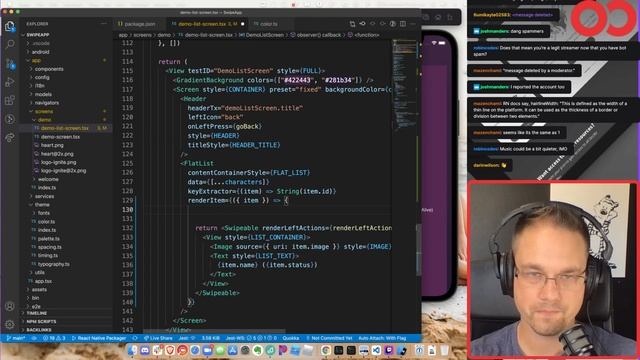Click the webcam video thumbnail
The height and width of the screenshot is (360, 640).
pyautogui.click(x=553, y=270)
